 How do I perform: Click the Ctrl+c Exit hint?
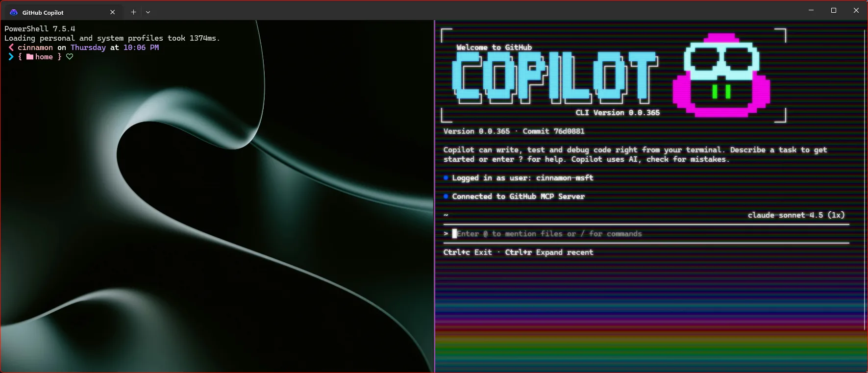coord(467,252)
